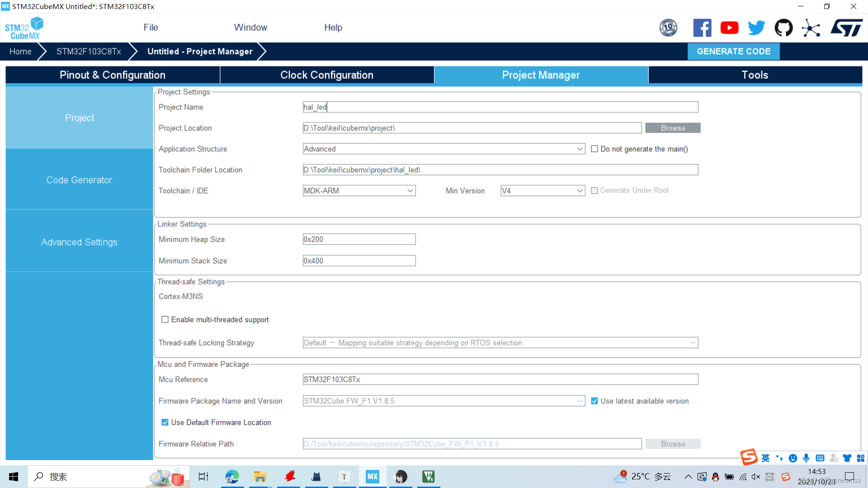This screenshot has height=488, width=868.
Task: Click the Sogou input S floating icon
Action: (x=749, y=457)
